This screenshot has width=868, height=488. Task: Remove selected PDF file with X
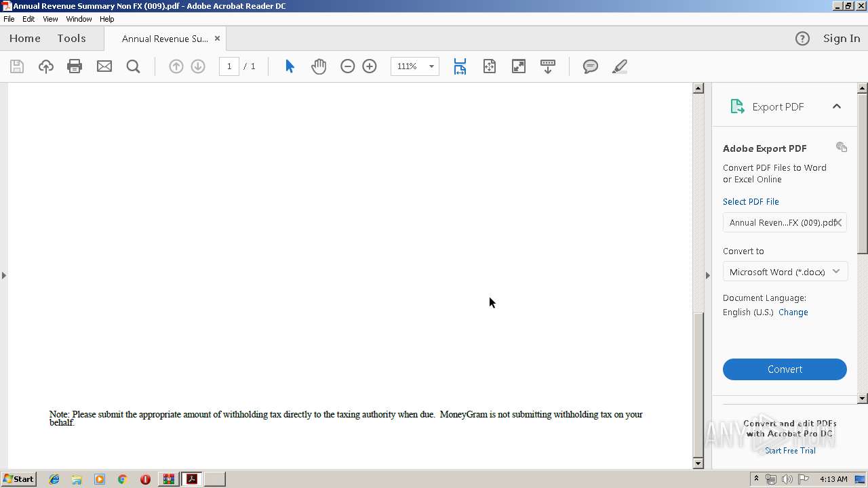(838, 222)
